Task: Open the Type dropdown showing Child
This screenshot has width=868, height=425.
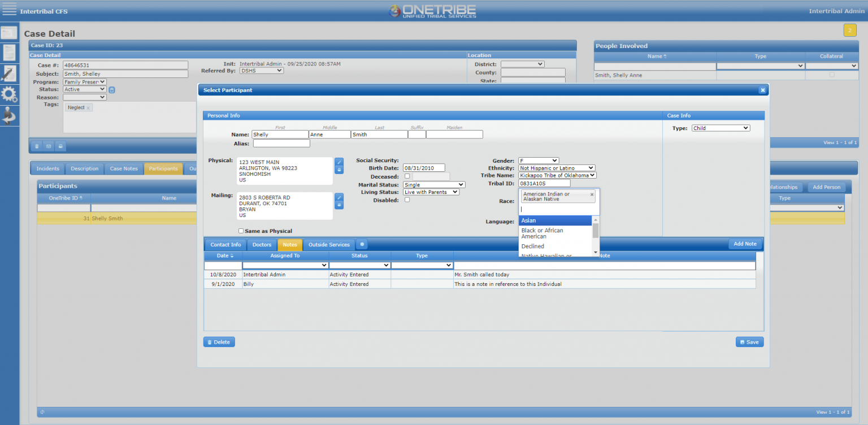Action: click(x=721, y=128)
